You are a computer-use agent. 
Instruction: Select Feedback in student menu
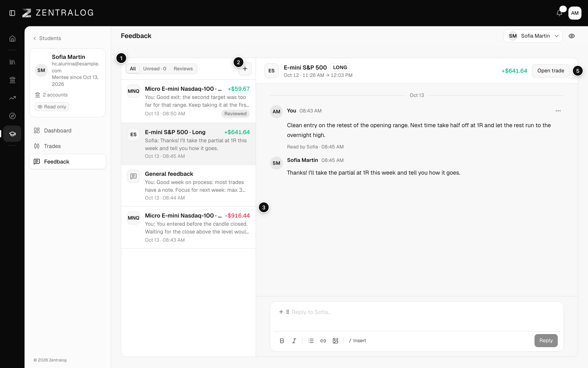pyautogui.click(x=68, y=162)
